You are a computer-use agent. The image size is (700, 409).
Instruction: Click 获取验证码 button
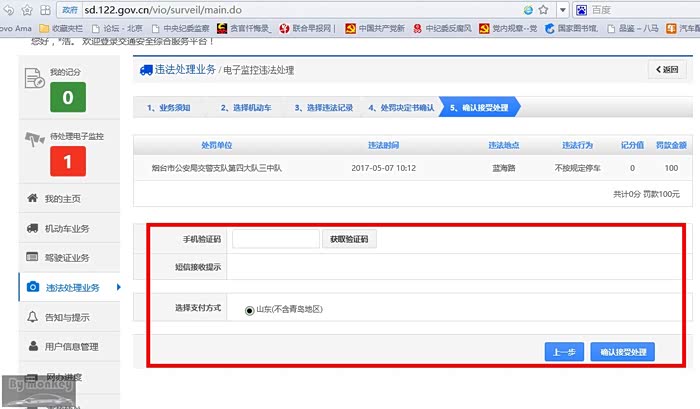point(349,239)
